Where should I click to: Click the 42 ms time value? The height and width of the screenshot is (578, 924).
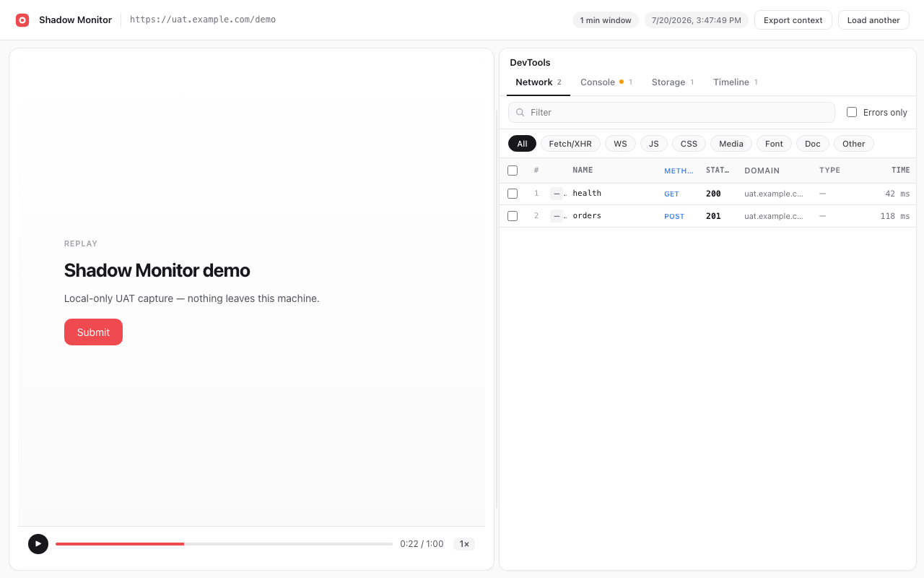(x=897, y=194)
